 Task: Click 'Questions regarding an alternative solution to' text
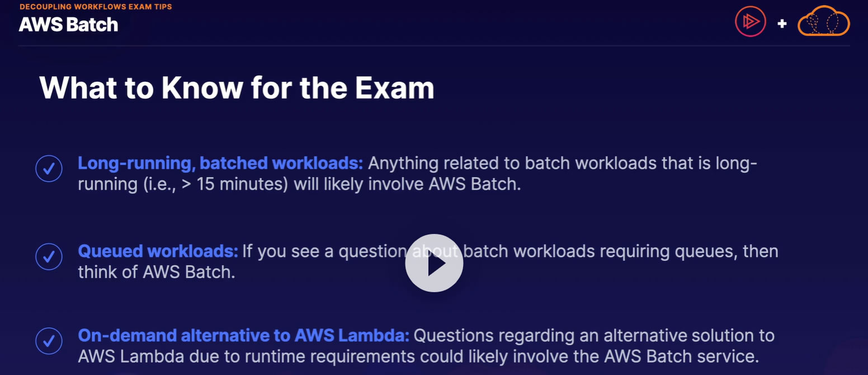point(593,335)
